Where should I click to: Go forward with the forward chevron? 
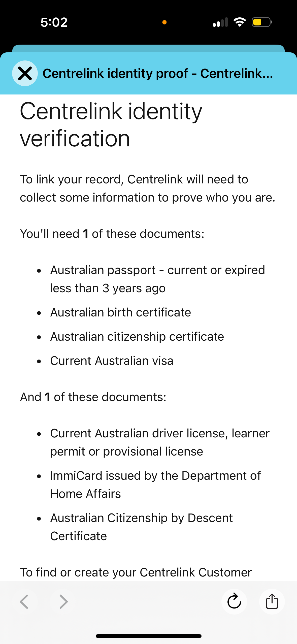[63, 602]
